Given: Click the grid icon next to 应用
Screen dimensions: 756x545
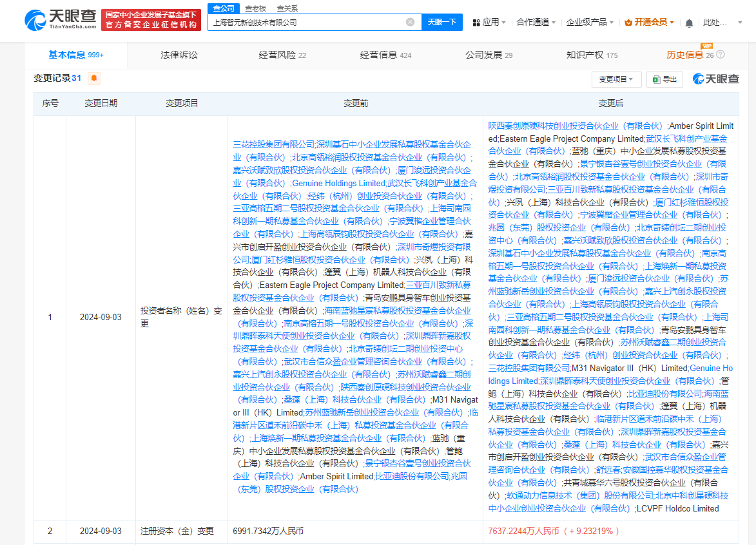Looking at the screenshot, I should tap(476, 21).
